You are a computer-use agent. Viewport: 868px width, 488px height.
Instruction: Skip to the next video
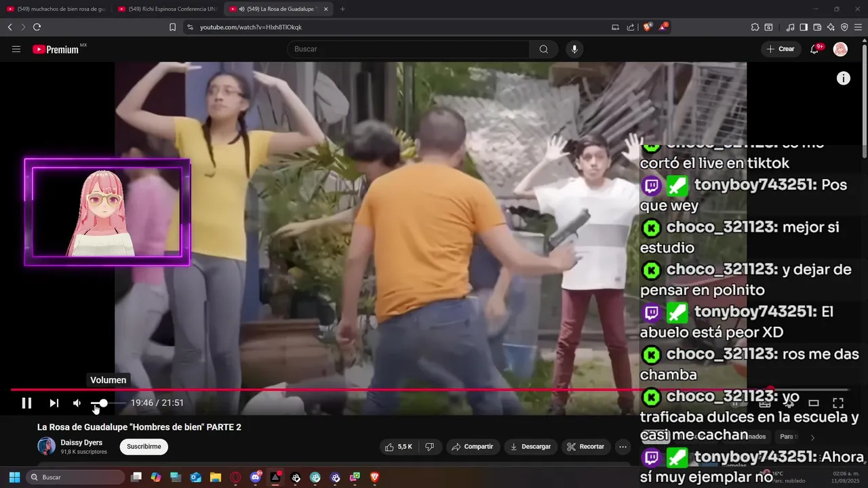click(54, 403)
